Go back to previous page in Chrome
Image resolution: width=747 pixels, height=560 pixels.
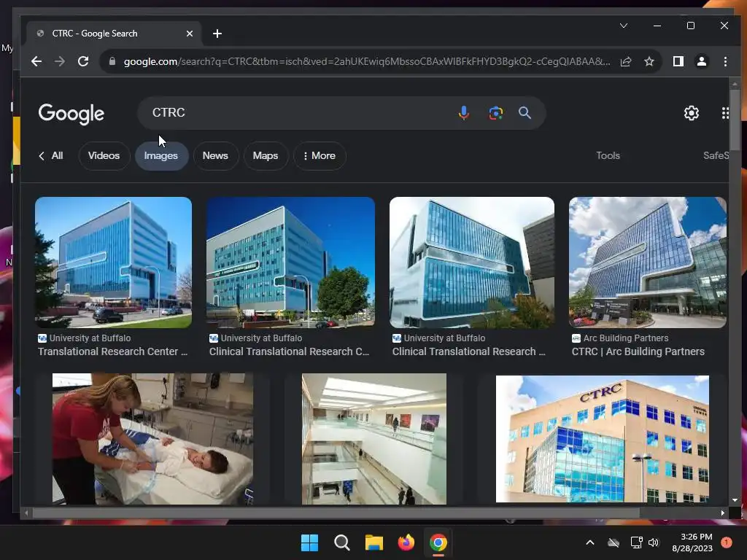pos(36,61)
